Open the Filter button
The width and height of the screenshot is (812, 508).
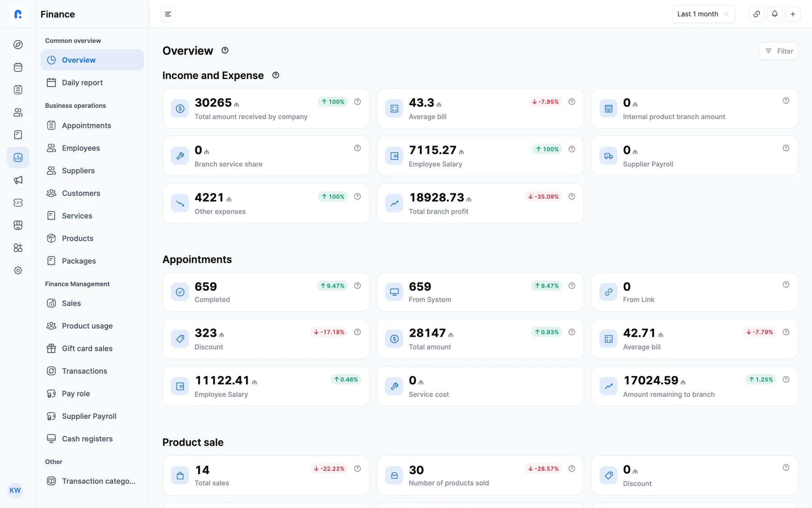[x=779, y=51]
